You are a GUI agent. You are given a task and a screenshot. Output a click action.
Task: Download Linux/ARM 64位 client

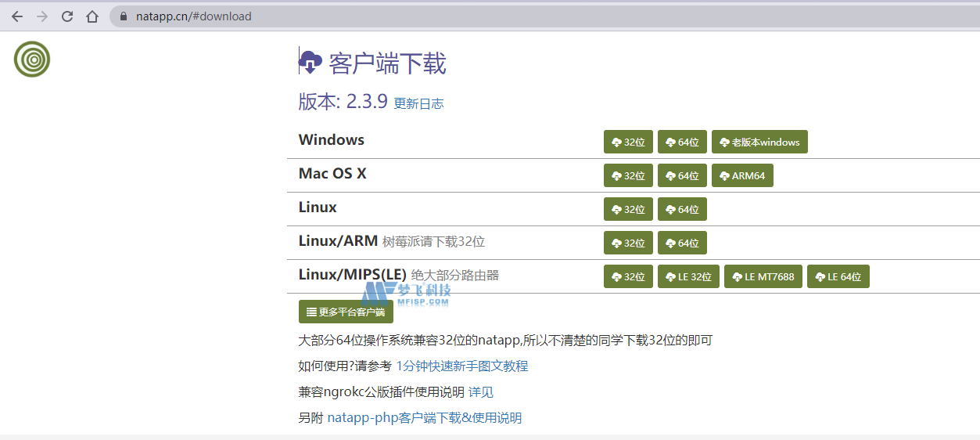(x=682, y=243)
